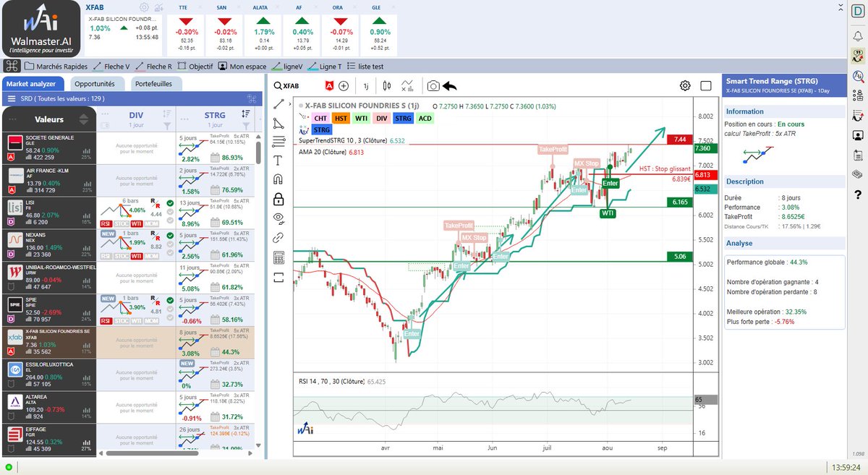Click the black undo arrow

[x=450, y=85]
